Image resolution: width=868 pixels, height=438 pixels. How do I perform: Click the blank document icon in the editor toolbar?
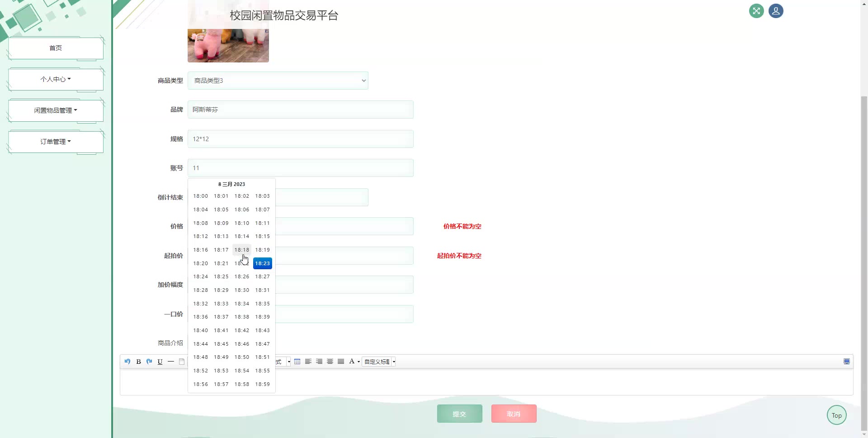pyautogui.click(x=182, y=362)
